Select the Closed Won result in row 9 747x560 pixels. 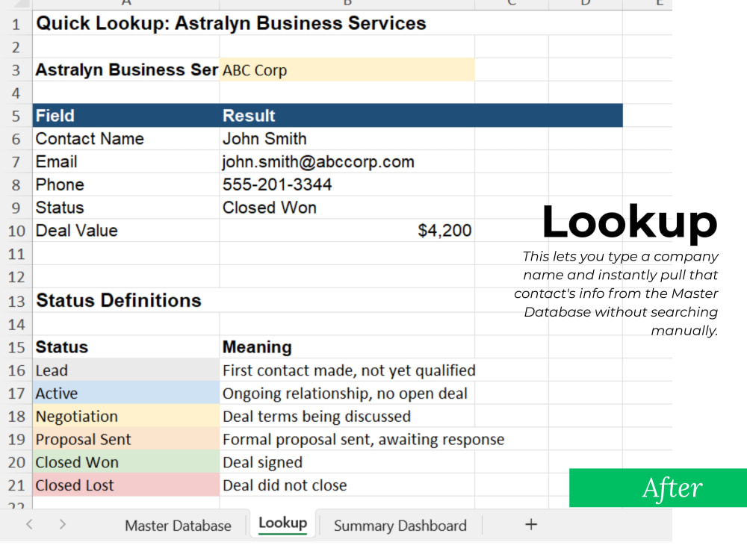click(347, 208)
